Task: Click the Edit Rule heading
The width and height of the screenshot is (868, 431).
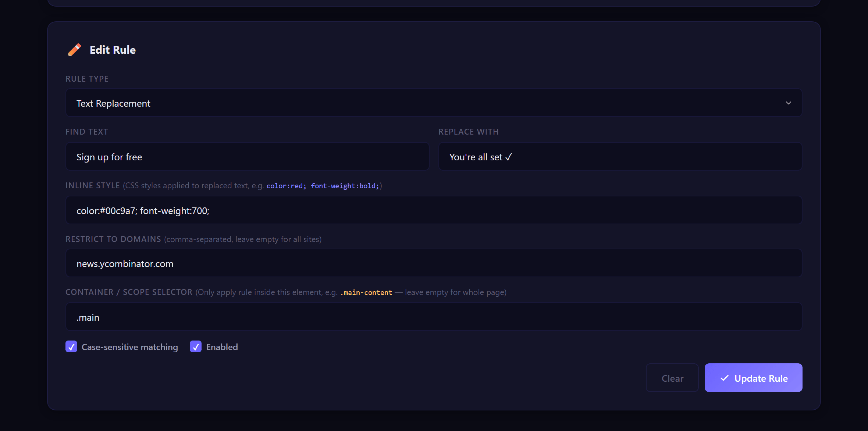Action: click(x=113, y=50)
